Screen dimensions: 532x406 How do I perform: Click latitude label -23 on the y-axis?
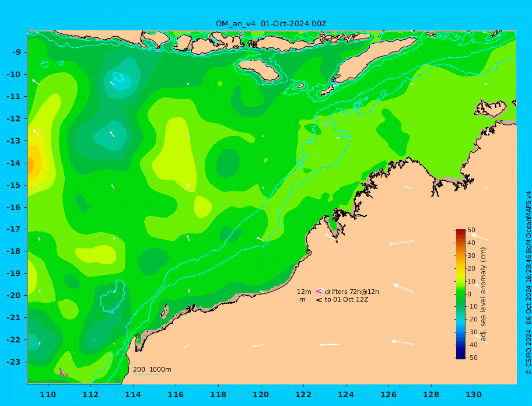coord(13,362)
